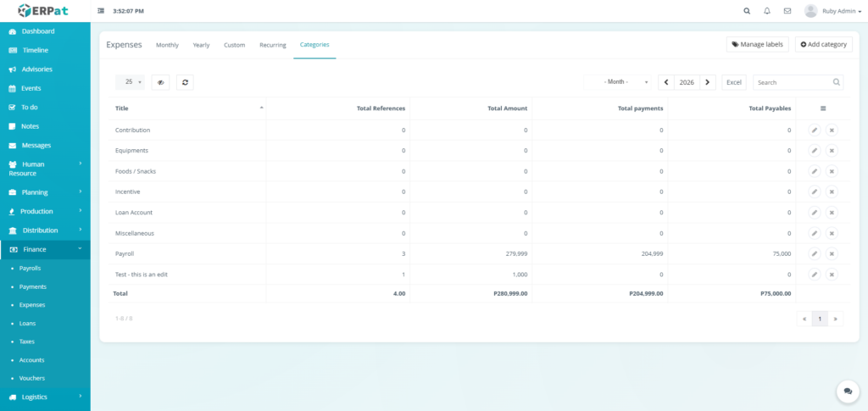Toggle the sidebar hamburger menu icon
The width and height of the screenshot is (868, 411).
pos(102,11)
